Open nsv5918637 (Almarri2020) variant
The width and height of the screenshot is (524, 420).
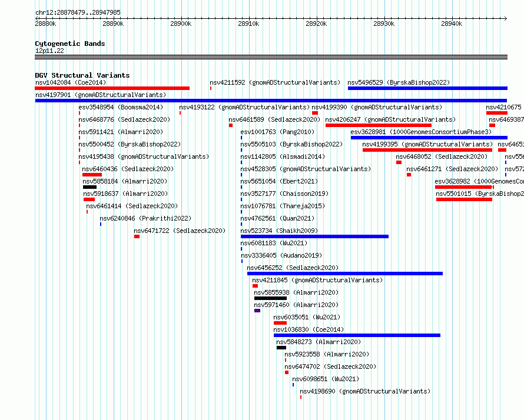coord(125,194)
